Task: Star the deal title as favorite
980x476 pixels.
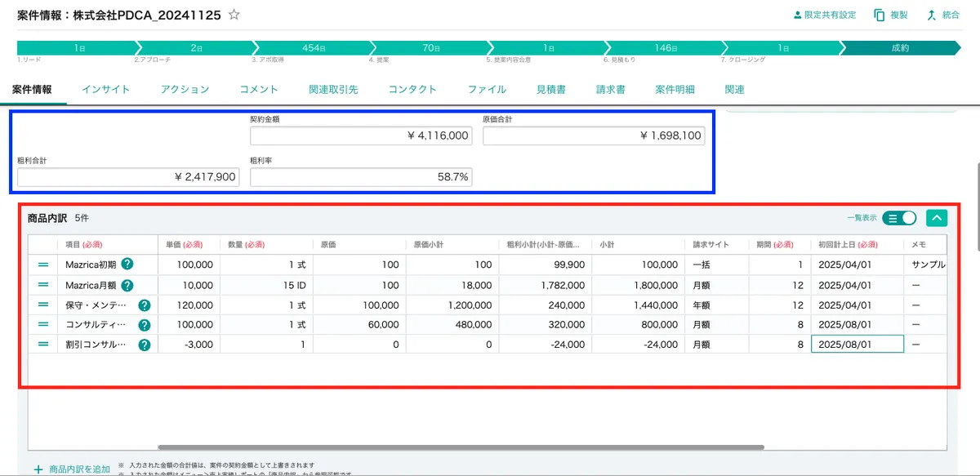Action: [234, 15]
